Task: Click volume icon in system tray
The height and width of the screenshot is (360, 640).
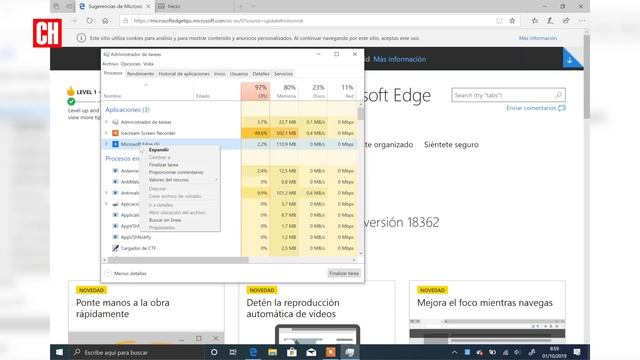Action: coord(518,352)
